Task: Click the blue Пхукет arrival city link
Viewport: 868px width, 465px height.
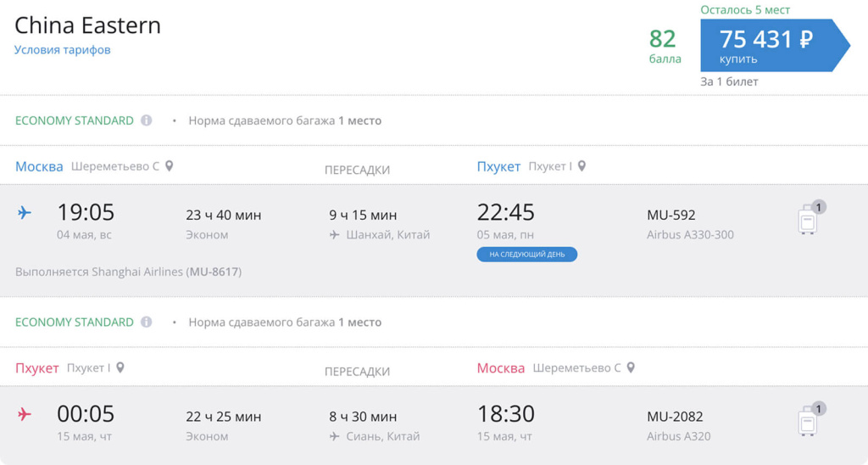Action: (498, 166)
